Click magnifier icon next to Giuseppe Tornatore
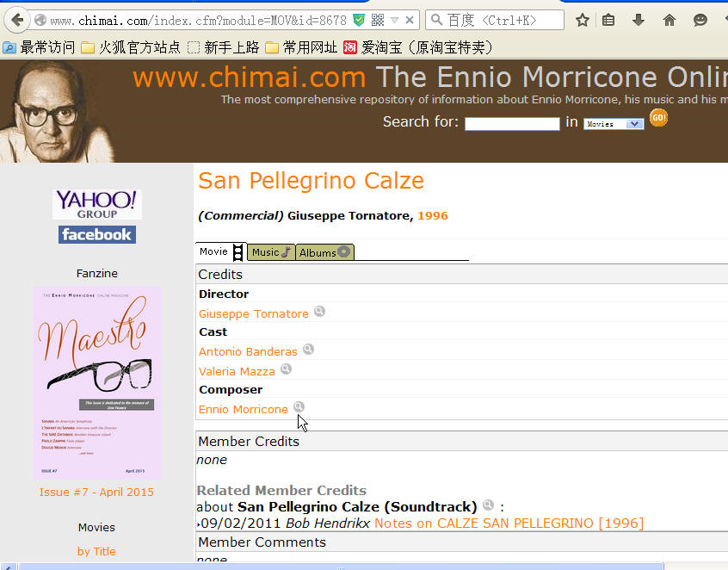 point(319,311)
